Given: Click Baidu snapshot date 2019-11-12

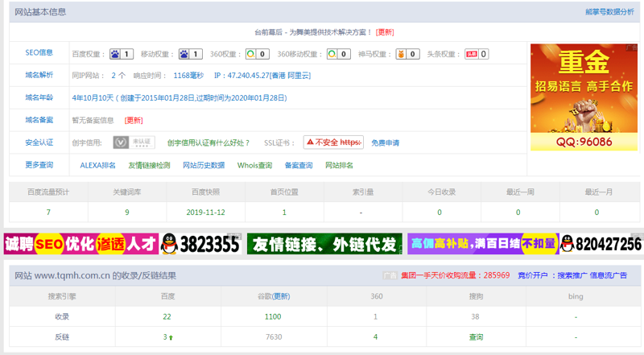Looking at the screenshot, I should tap(206, 213).
